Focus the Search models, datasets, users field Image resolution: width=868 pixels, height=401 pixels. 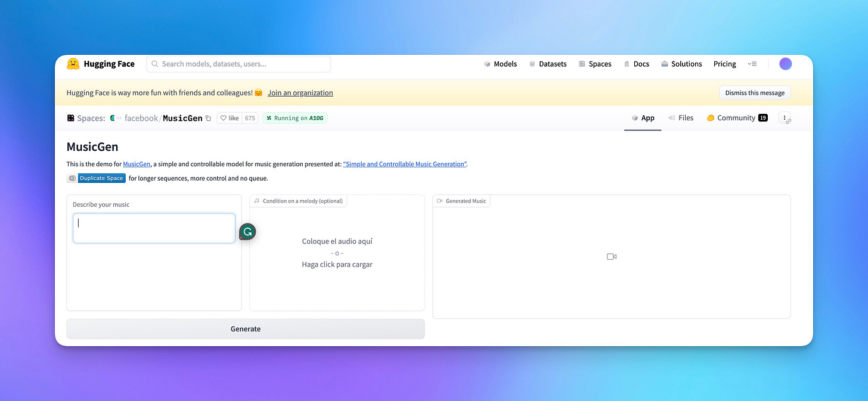click(x=238, y=64)
